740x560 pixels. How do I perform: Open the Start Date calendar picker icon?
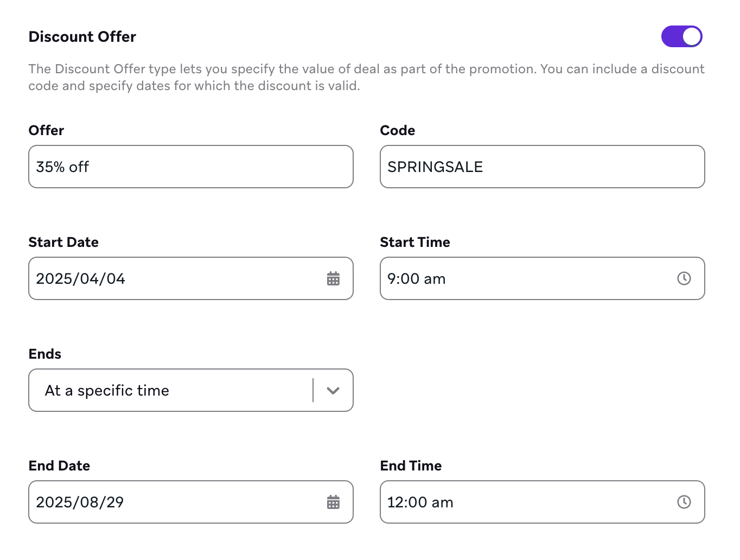(x=333, y=278)
